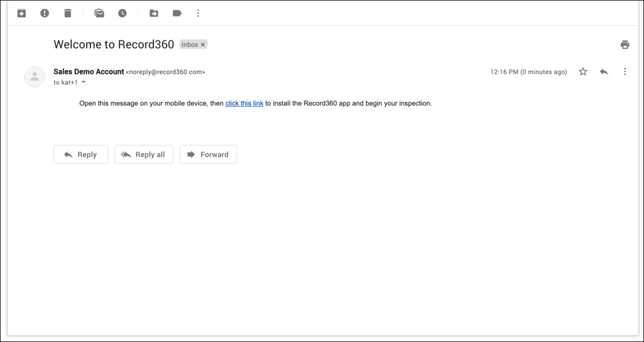Snooze this email with the clock icon
644x342 pixels.
[122, 13]
